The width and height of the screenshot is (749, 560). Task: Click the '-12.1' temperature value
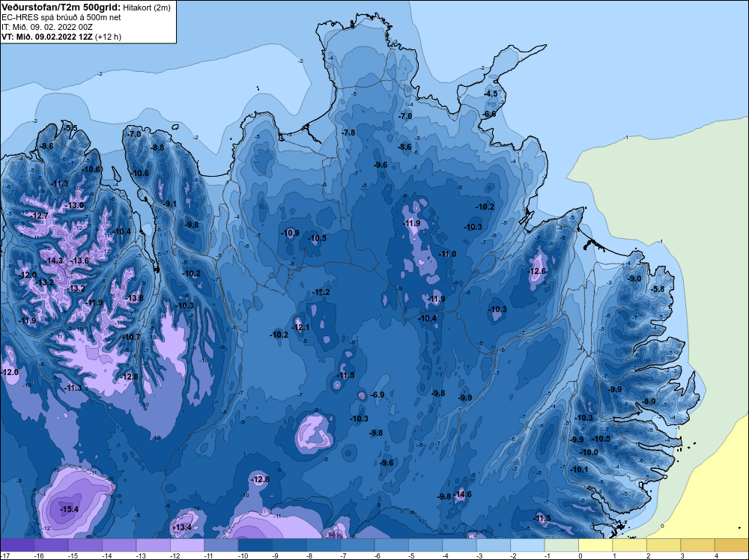(x=300, y=327)
